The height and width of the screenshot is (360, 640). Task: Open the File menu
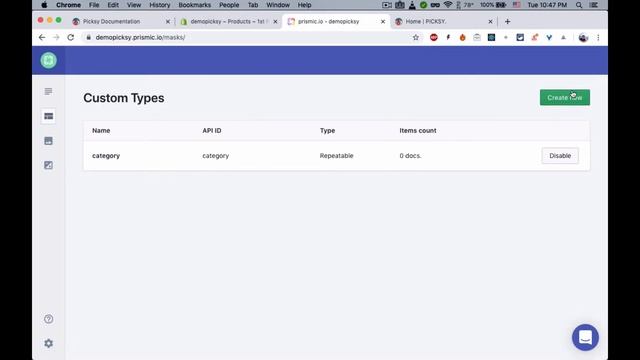click(94, 5)
